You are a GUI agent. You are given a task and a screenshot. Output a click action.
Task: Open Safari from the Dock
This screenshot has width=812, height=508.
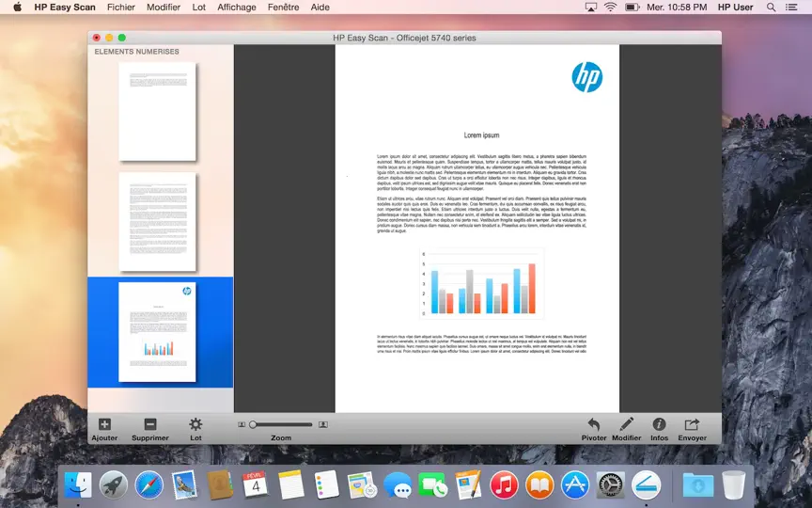click(149, 485)
